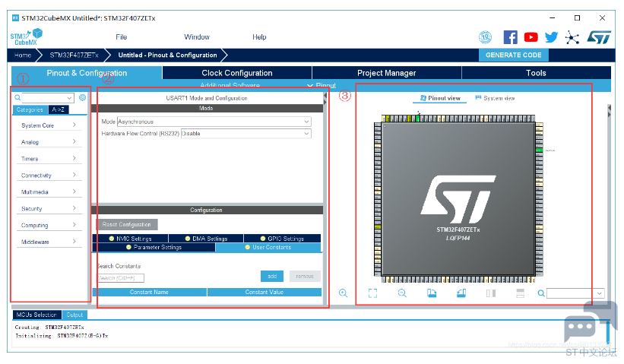The height and width of the screenshot is (364, 624).
Task: Open the category settings gear icon
Action: click(83, 98)
